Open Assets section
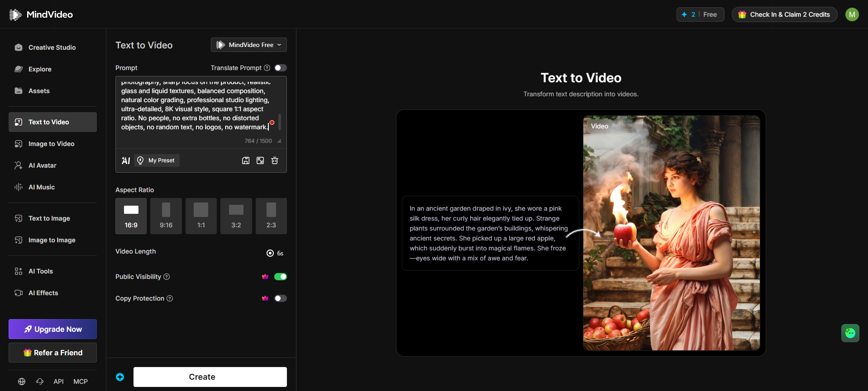This screenshot has width=868, height=391. [x=52, y=91]
